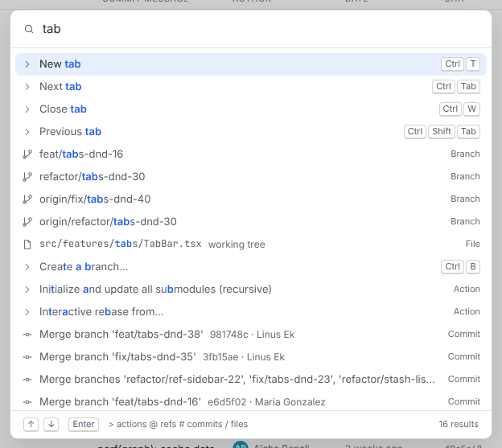
Task: Click the up arrow navigation key
Action: pos(31,425)
